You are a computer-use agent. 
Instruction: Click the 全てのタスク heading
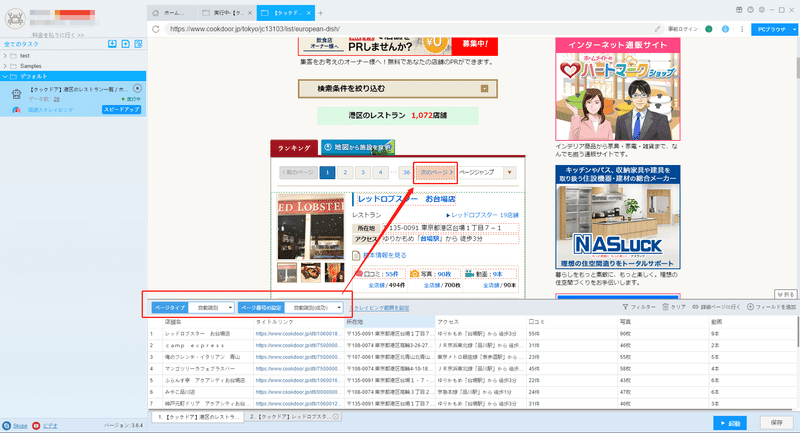point(21,44)
